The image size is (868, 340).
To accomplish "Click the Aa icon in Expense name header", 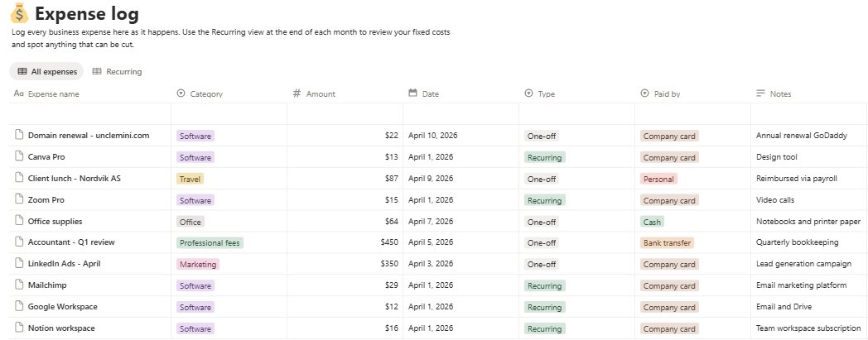I will (19, 93).
